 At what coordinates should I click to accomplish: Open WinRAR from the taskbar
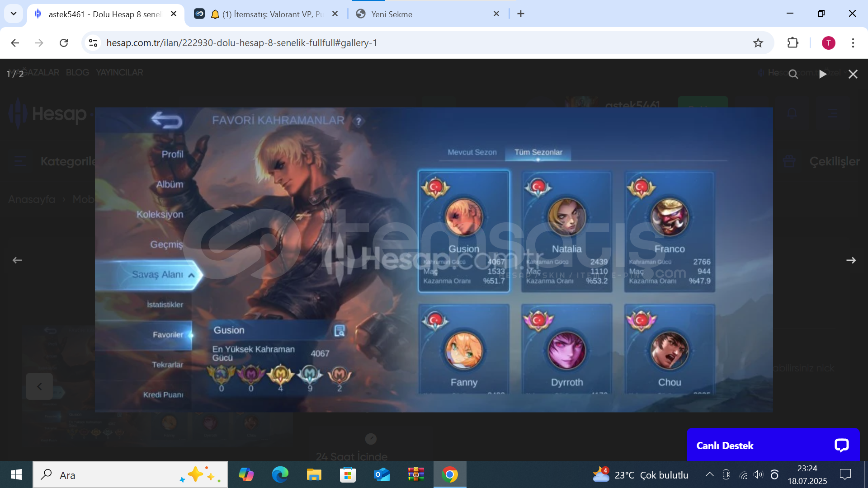(x=415, y=474)
